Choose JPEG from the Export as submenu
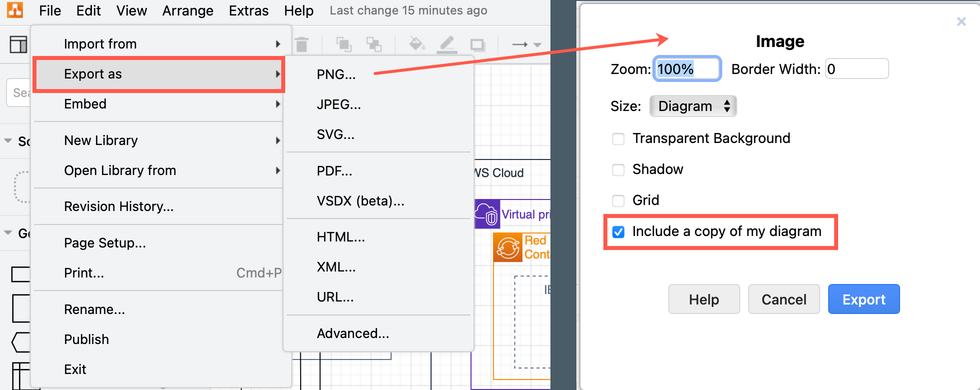This screenshot has width=980, height=390. click(x=339, y=104)
